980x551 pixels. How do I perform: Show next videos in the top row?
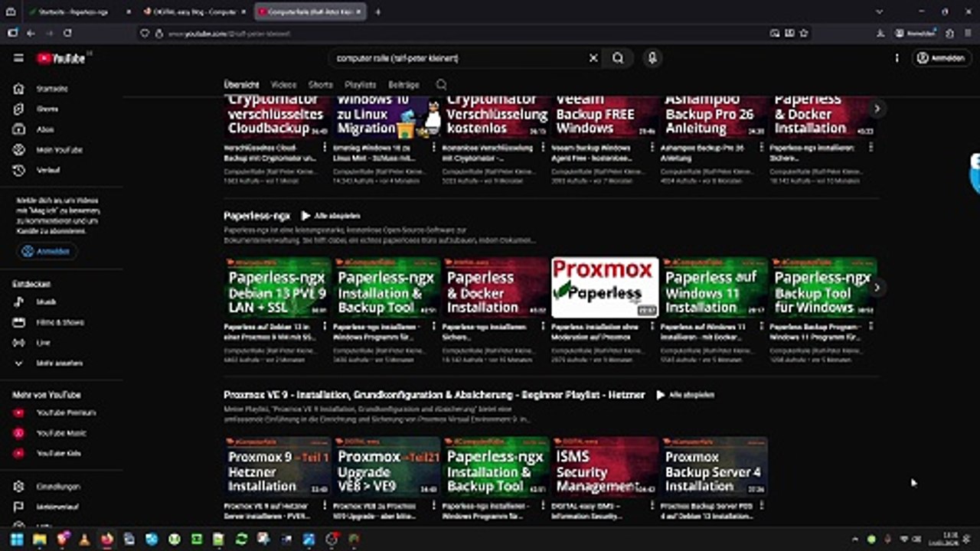tap(877, 109)
